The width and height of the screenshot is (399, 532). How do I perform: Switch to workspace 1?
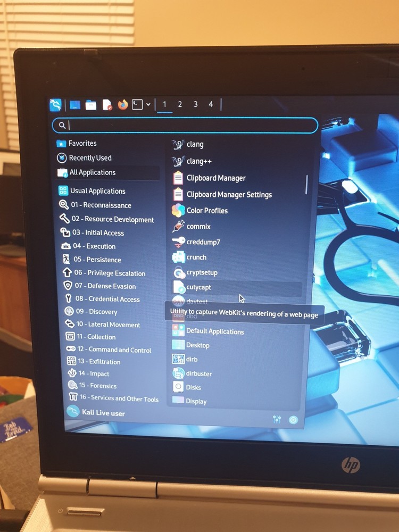click(164, 104)
